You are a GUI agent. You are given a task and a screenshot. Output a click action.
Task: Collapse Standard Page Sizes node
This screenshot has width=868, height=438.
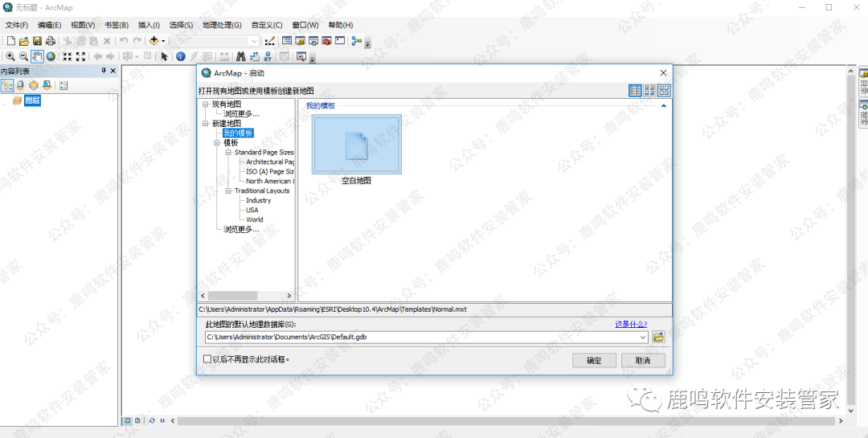[x=228, y=152]
